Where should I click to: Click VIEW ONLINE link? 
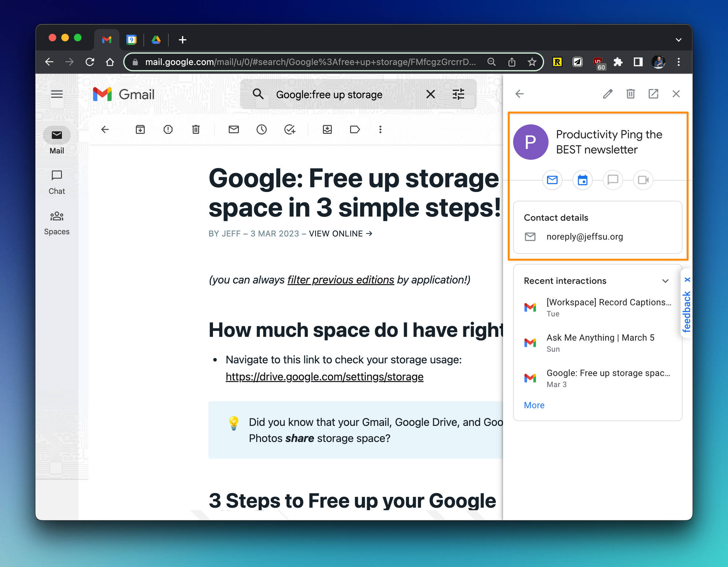click(341, 233)
